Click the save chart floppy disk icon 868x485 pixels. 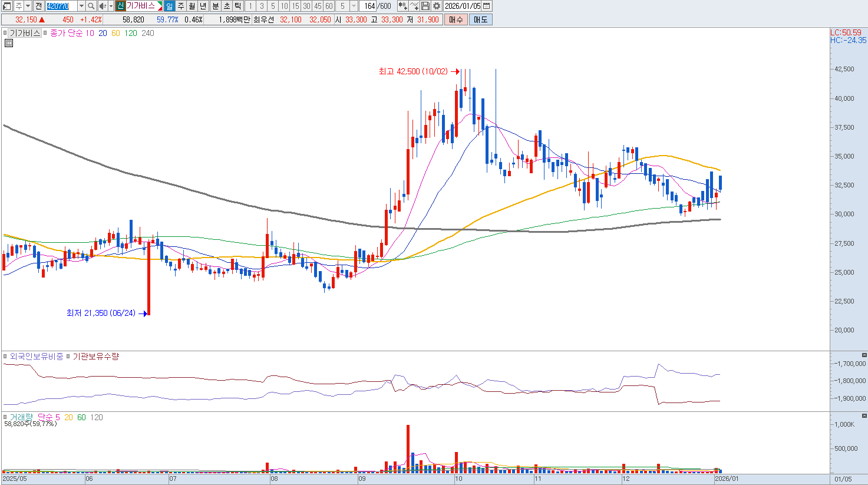pos(425,6)
